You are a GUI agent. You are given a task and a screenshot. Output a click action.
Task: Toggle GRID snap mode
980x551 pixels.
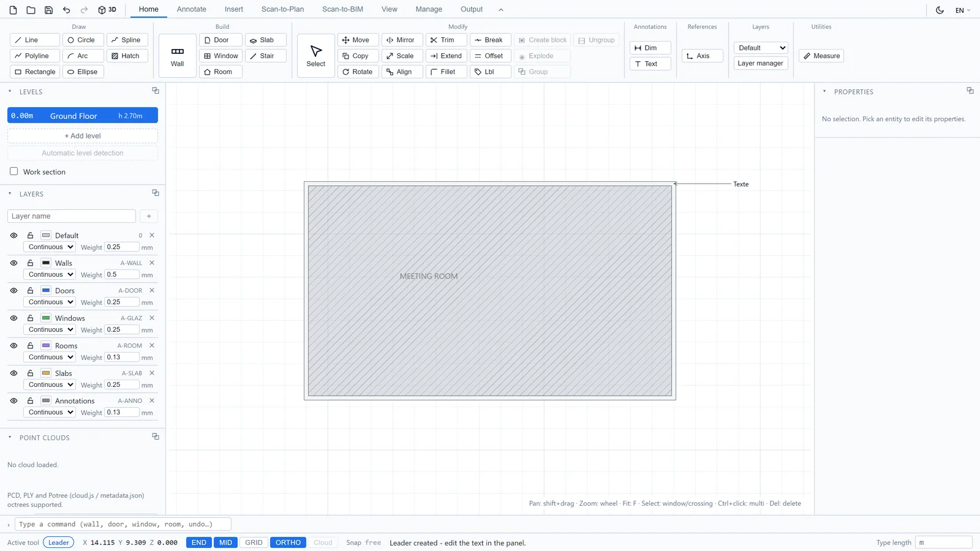pyautogui.click(x=254, y=542)
